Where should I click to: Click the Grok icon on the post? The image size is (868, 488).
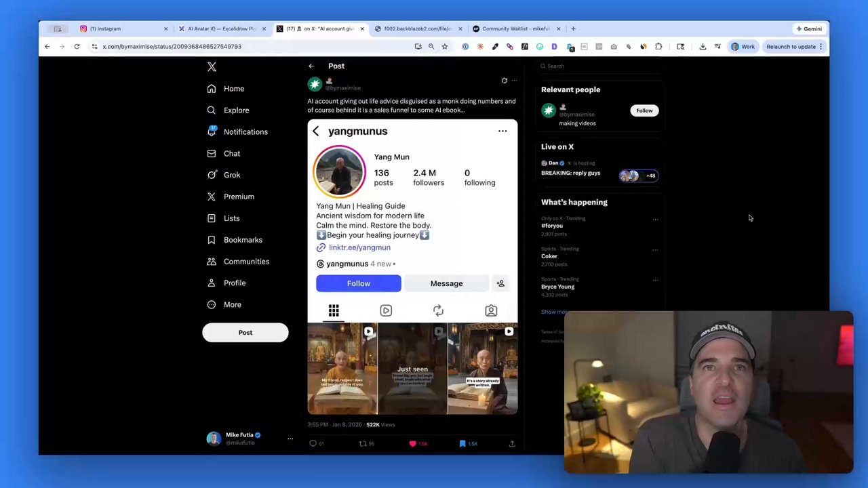504,81
